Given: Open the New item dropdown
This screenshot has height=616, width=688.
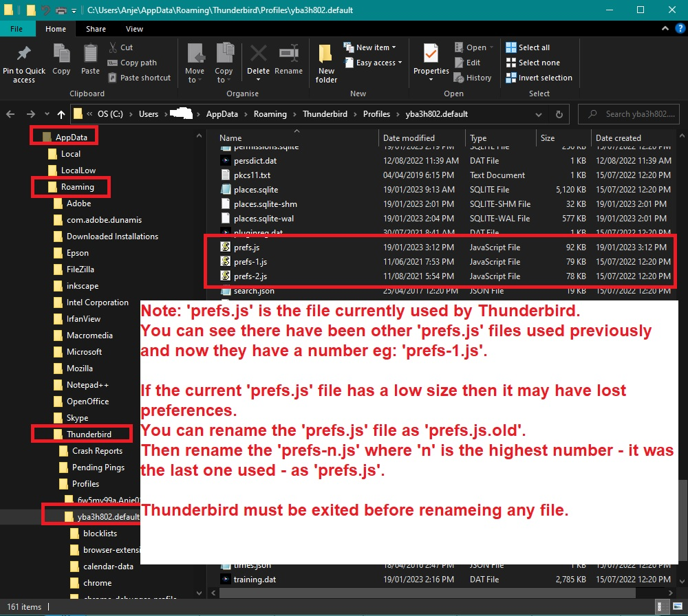Looking at the screenshot, I should (x=370, y=47).
